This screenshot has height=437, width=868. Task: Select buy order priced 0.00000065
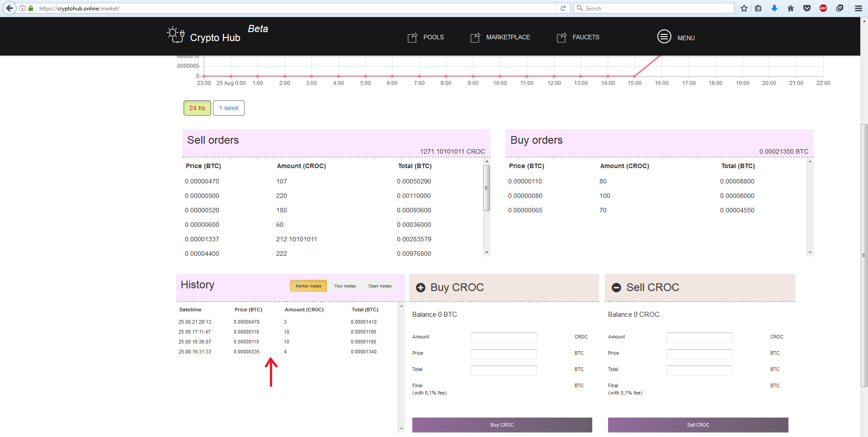tap(656, 210)
